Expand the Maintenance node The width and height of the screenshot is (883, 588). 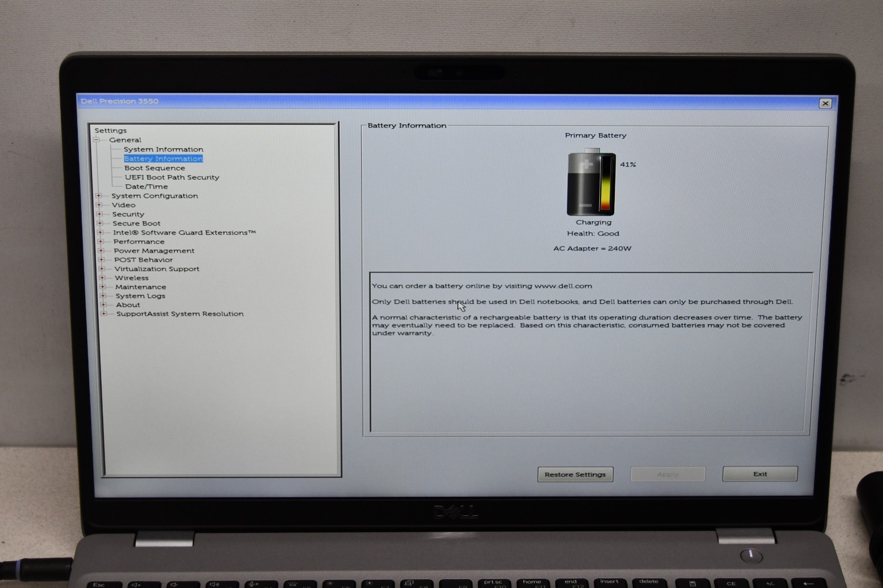(x=103, y=287)
